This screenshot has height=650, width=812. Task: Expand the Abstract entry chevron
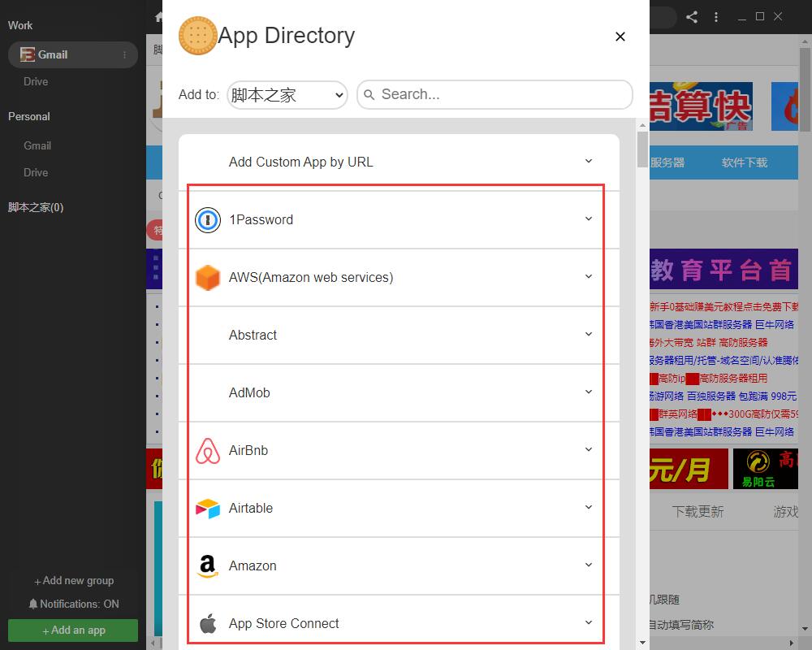pos(589,335)
